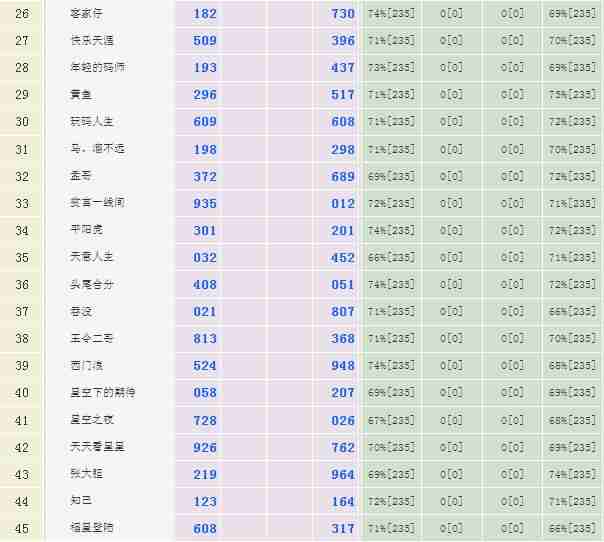
Task: Select the number 012 in row 33
Action: point(343,203)
